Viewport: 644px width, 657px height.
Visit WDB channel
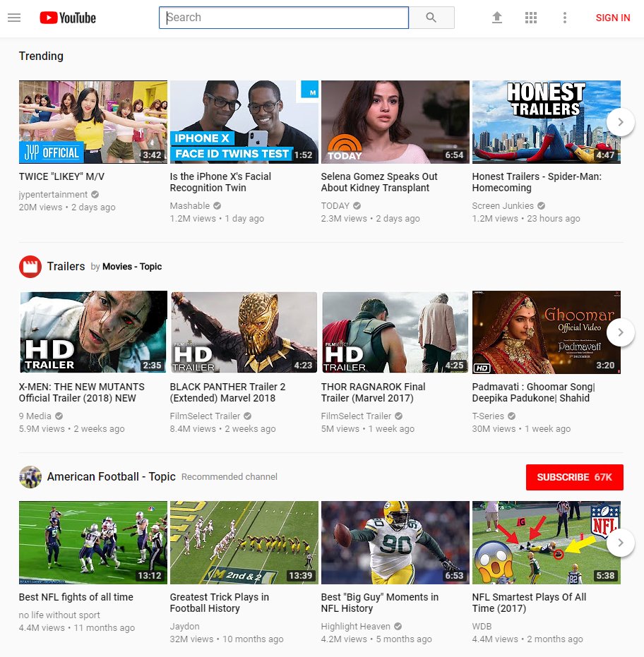482,627
